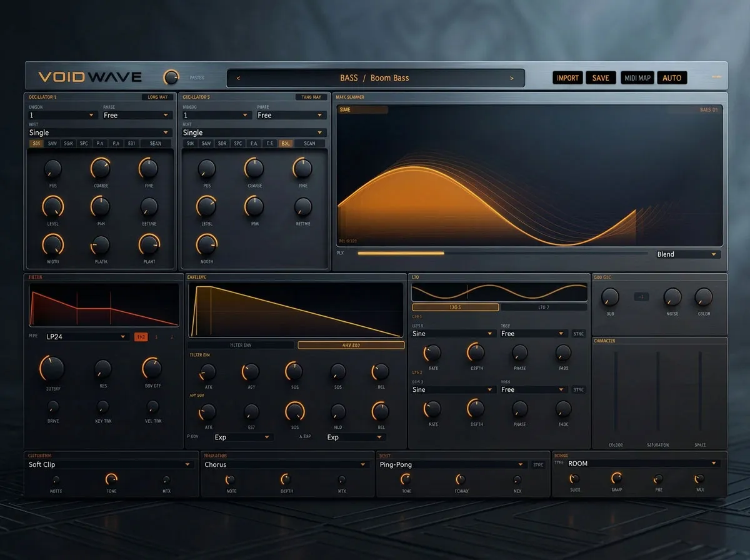The height and width of the screenshot is (560, 750).
Task: Click the reverb DAMP knob
Action: pyautogui.click(x=617, y=479)
